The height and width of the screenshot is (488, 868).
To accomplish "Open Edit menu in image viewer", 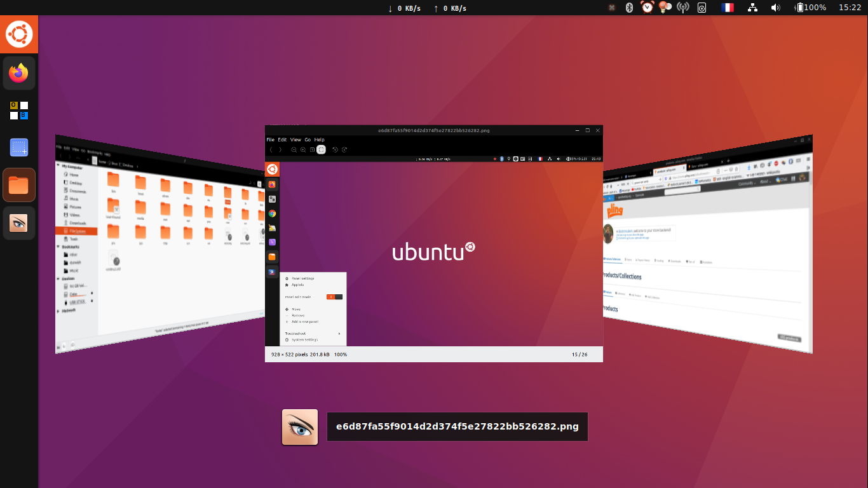I will (x=282, y=140).
